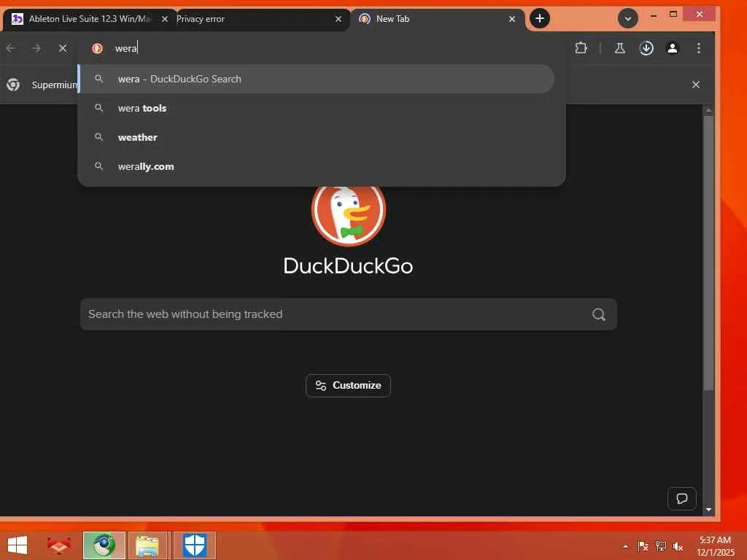The height and width of the screenshot is (560, 747).
Task: Click the muted volume tray icon
Action: 678,546
